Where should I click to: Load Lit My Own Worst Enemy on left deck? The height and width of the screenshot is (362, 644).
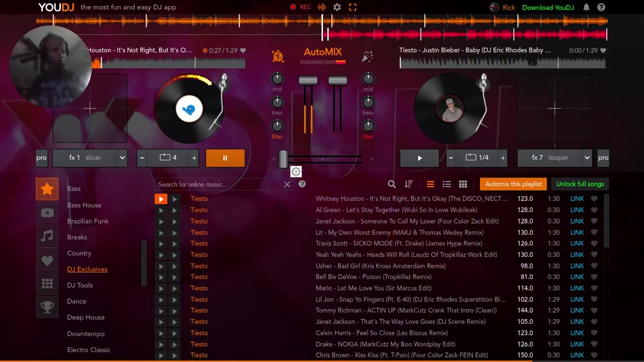161,232
